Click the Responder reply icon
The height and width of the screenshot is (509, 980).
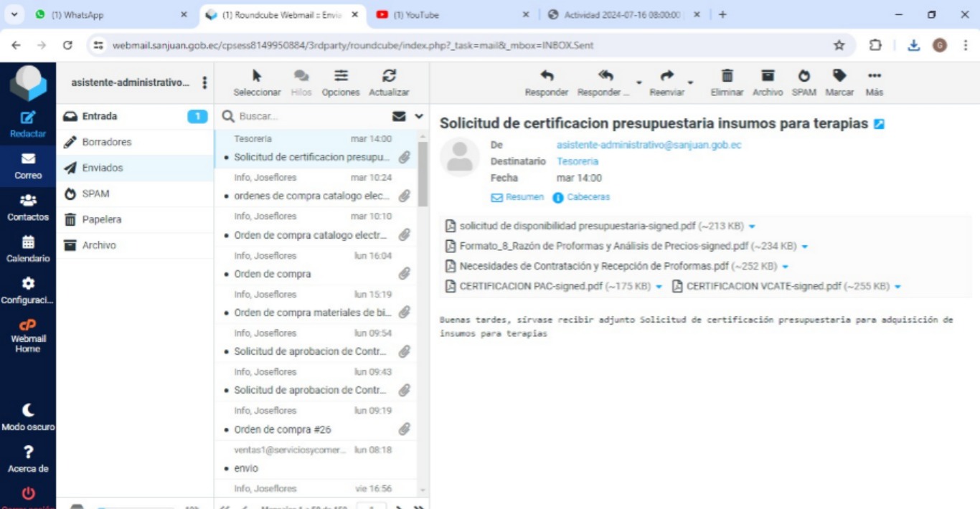[546, 76]
